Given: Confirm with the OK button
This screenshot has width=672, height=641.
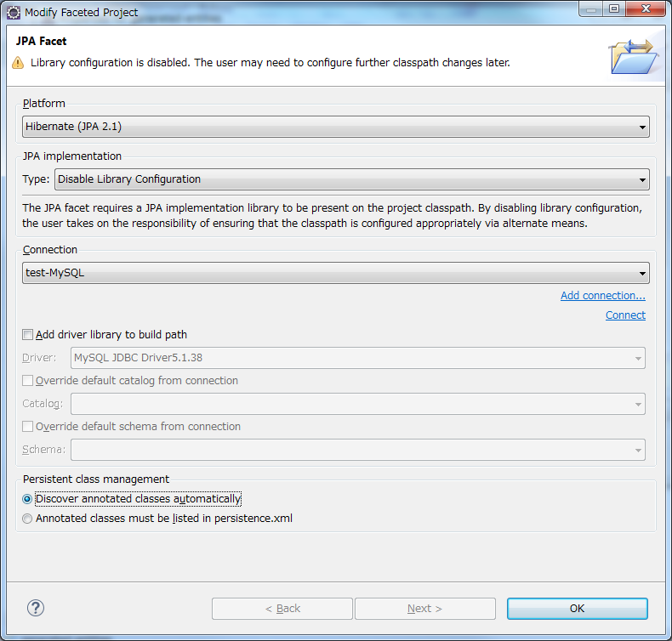Looking at the screenshot, I should pyautogui.click(x=578, y=609).
